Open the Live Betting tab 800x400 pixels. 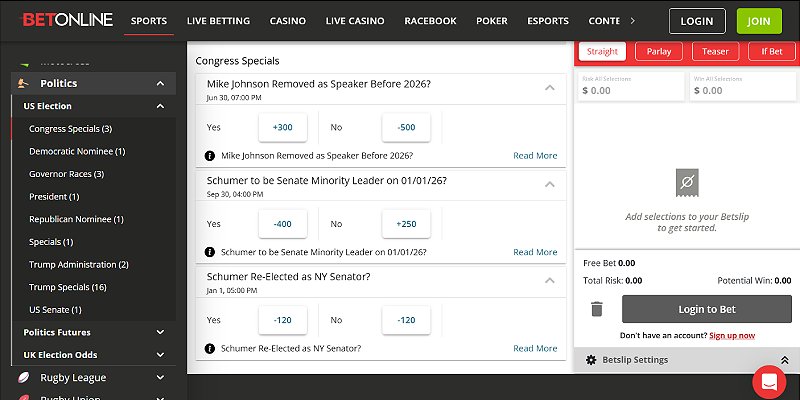219,21
